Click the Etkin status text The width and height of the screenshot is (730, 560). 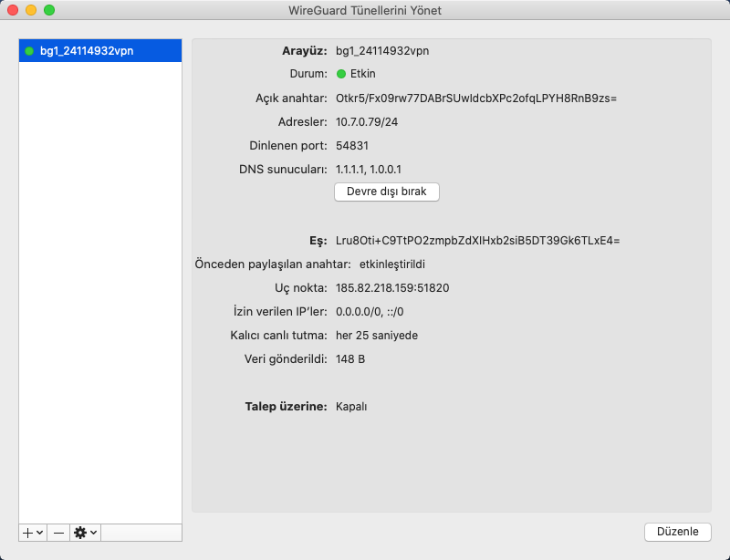click(x=362, y=74)
